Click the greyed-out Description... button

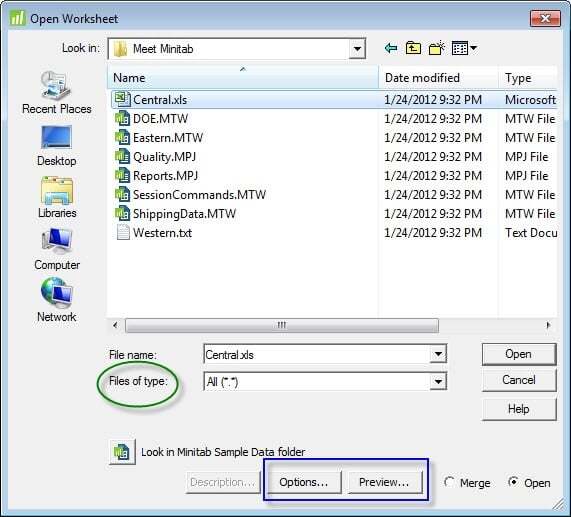(x=223, y=482)
